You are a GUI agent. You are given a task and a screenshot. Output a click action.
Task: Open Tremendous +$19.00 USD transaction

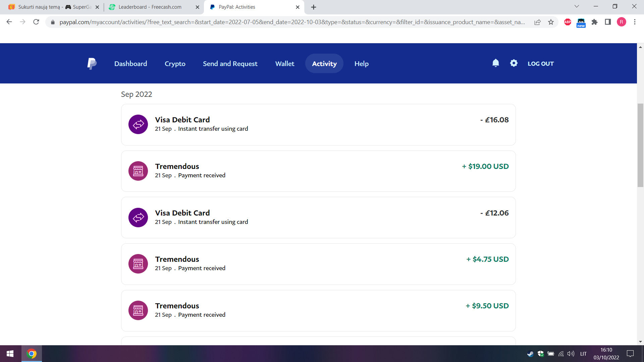pyautogui.click(x=318, y=171)
